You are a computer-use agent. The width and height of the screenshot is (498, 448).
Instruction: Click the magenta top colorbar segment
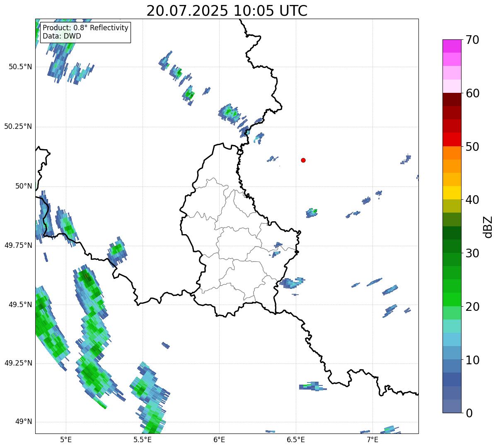click(x=452, y=46)
